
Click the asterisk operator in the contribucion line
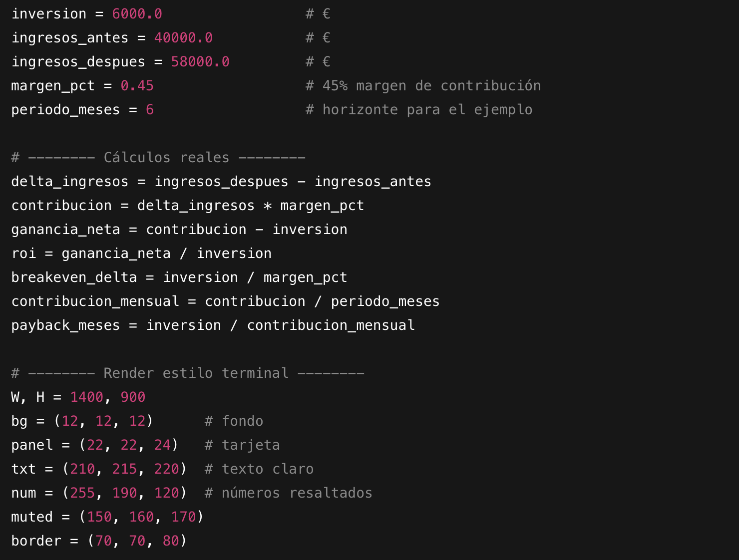tap(268, 206)
